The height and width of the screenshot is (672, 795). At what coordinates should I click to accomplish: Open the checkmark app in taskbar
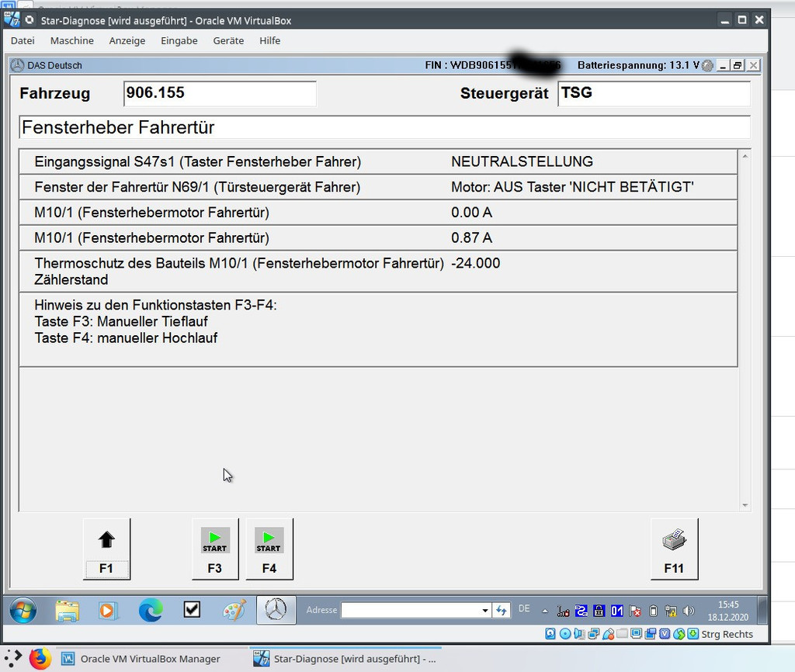[192, 610]
